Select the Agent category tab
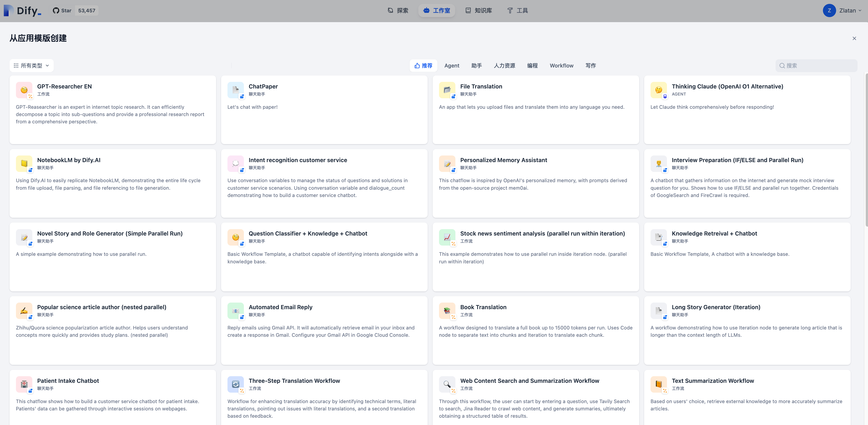The width and height of the screenshot is (868, 425). (452, 65)
